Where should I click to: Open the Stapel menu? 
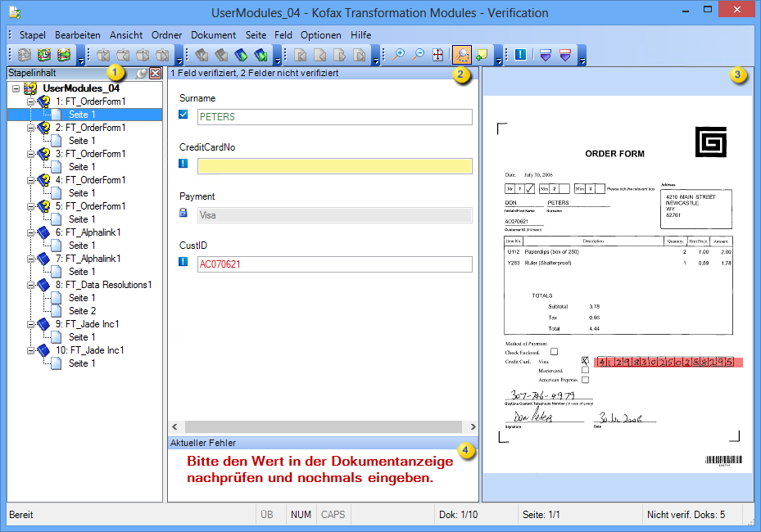[x=32, y=35]
